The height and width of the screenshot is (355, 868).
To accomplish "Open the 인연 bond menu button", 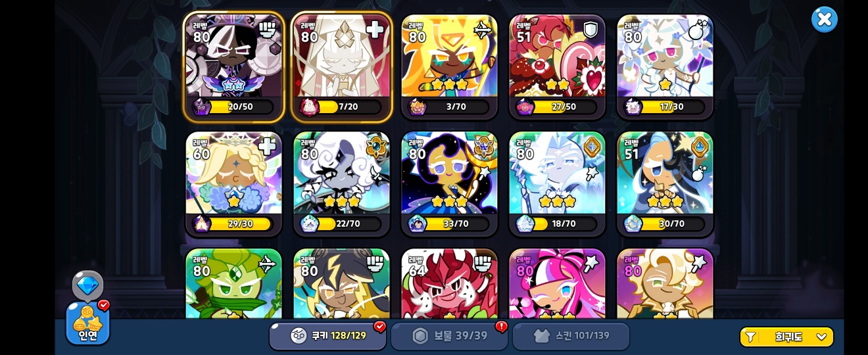I will (87, 323).
